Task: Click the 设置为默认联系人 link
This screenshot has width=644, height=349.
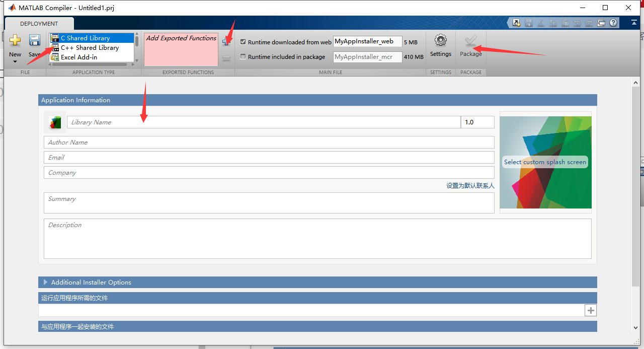Action: [x=470, y=185]
